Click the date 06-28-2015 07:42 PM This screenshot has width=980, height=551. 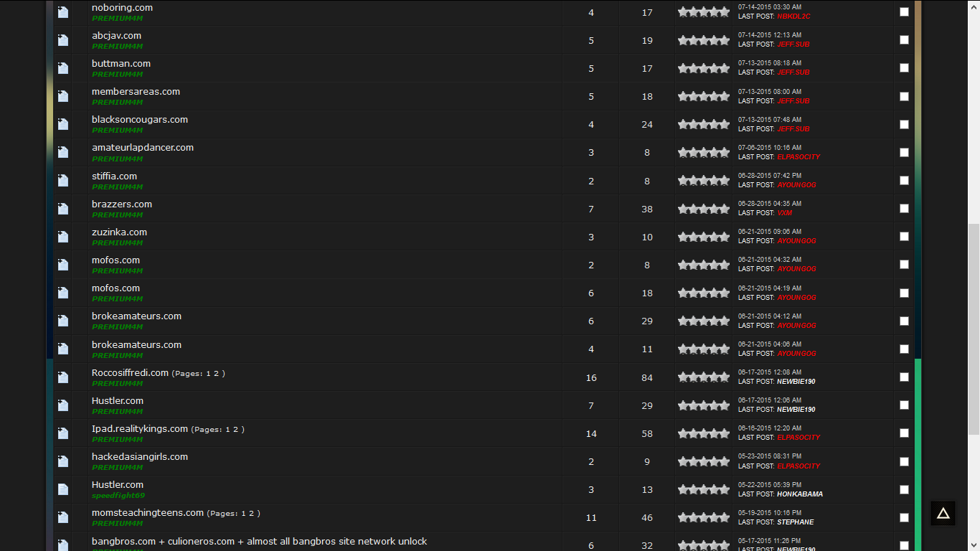(x=770, y=176)
